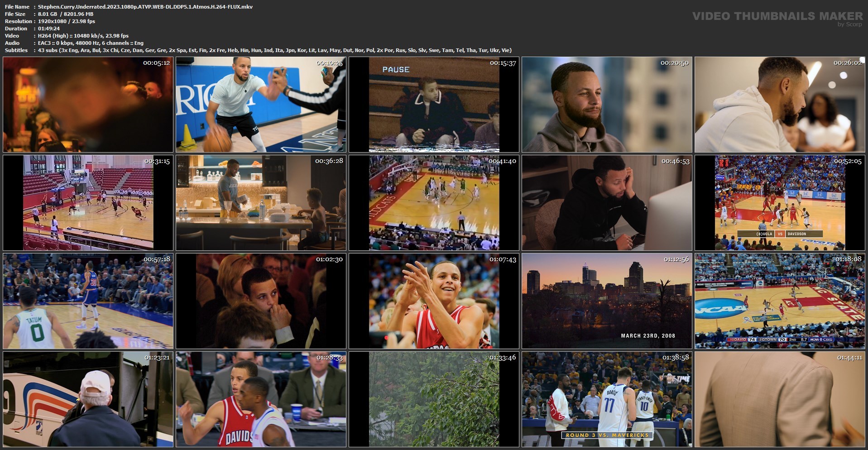Select the Mavericks thumbnail at 01:38:58
The height and width of the screenshot is (450, 868).
[607, 399]
